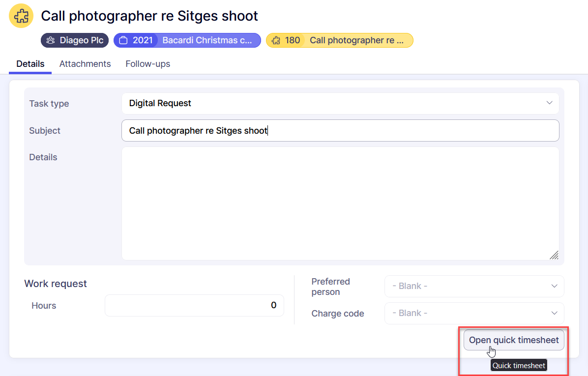Open the Bacardi Christmas project chip
The image size is (588, 376).
tap(207, 40)
